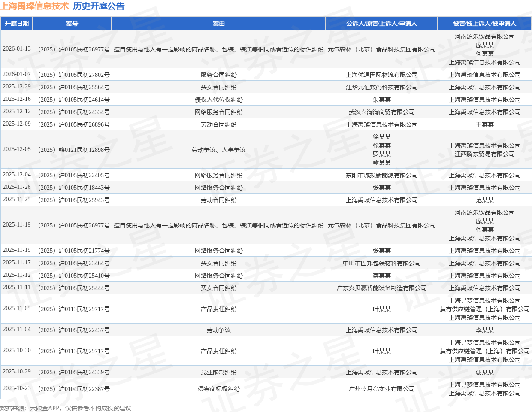Click the 债权人代位权纠纷 cause cell

[219, 100]
